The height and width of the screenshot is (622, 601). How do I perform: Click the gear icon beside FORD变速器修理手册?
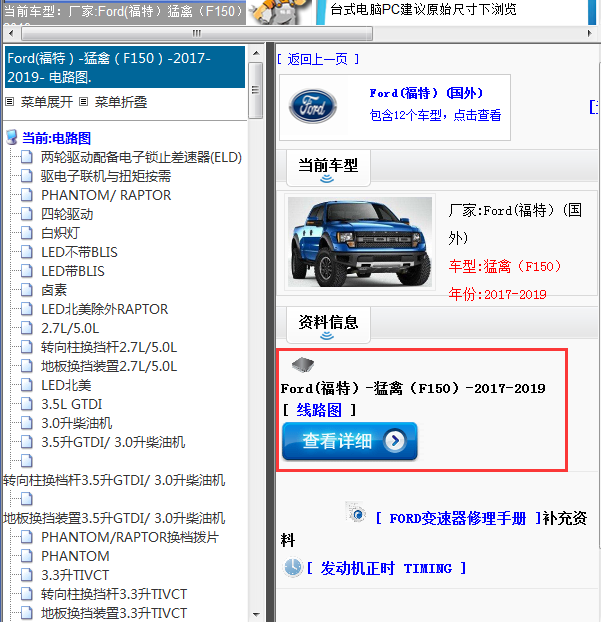tap(357, 512)
